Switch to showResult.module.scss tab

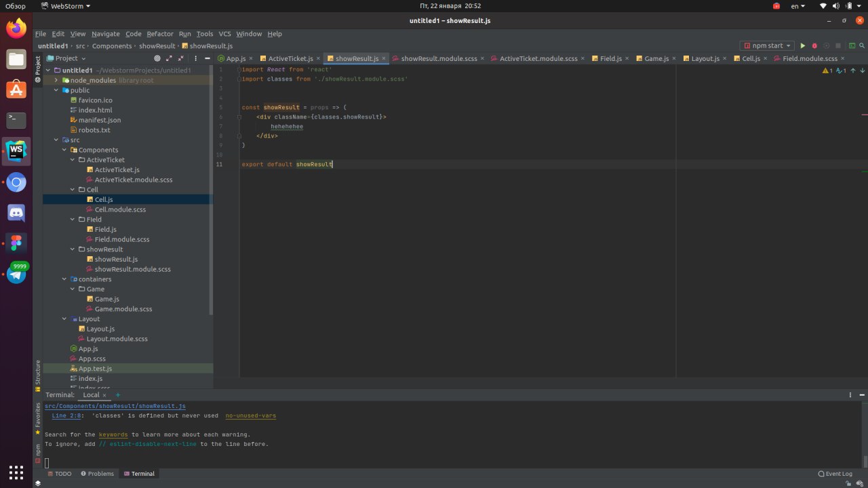pyautogui.click(x=439, y=58)
